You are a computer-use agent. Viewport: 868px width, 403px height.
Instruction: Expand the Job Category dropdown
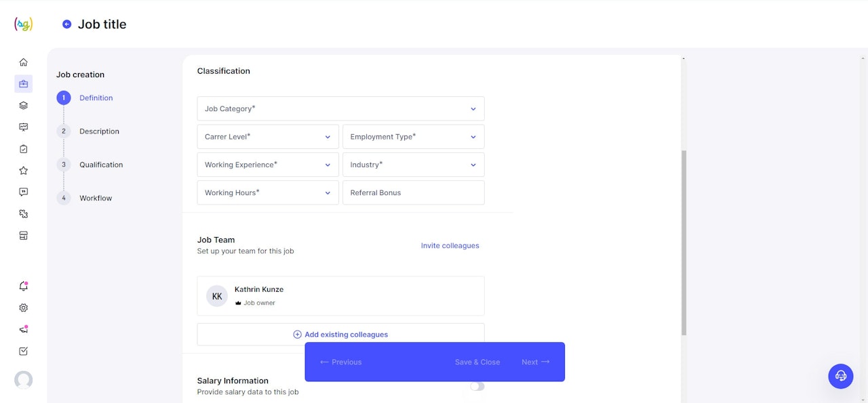tap(340, 108)
